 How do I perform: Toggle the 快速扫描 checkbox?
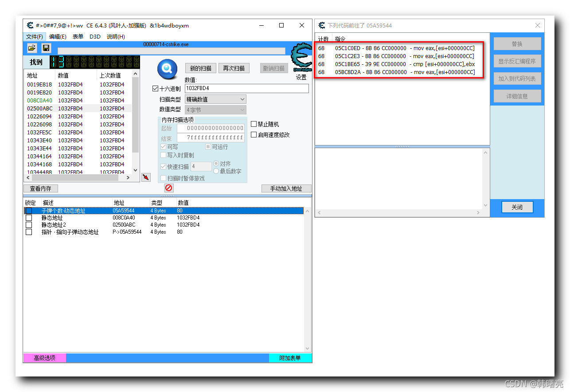(x=164, y=167)
